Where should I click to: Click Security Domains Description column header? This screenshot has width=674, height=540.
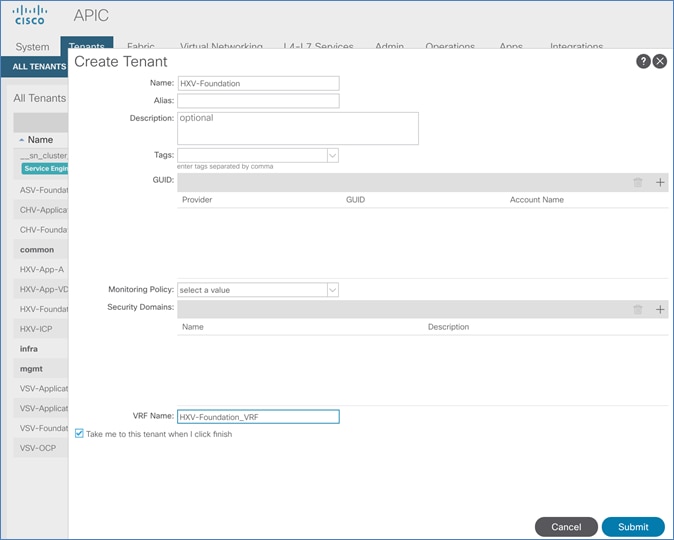tap(448, 327)
